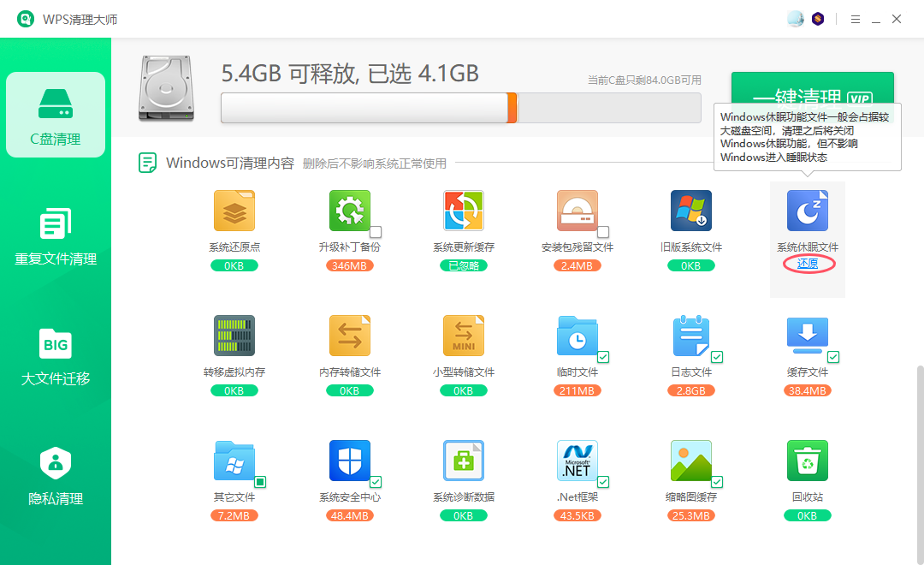Screen dimensions: 924x565
Task: Click the 7.2MB size badge
Action: 234,516
